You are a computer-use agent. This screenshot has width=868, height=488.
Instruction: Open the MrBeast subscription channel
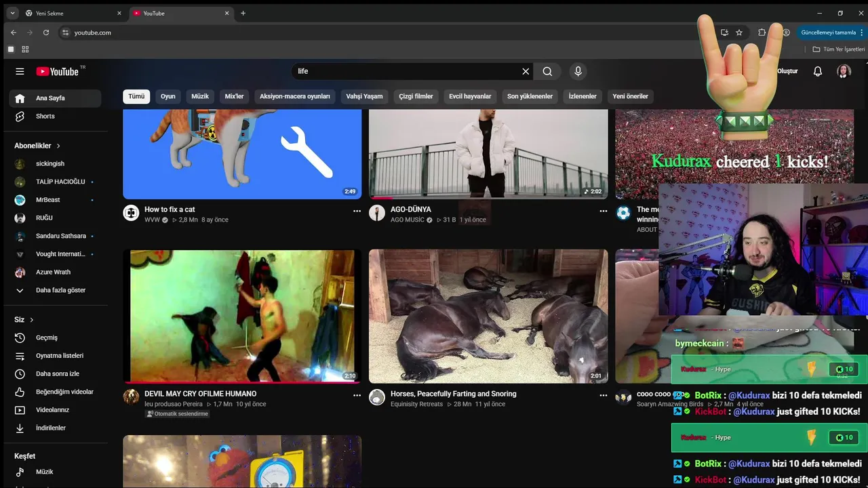[x=56, y=200]
